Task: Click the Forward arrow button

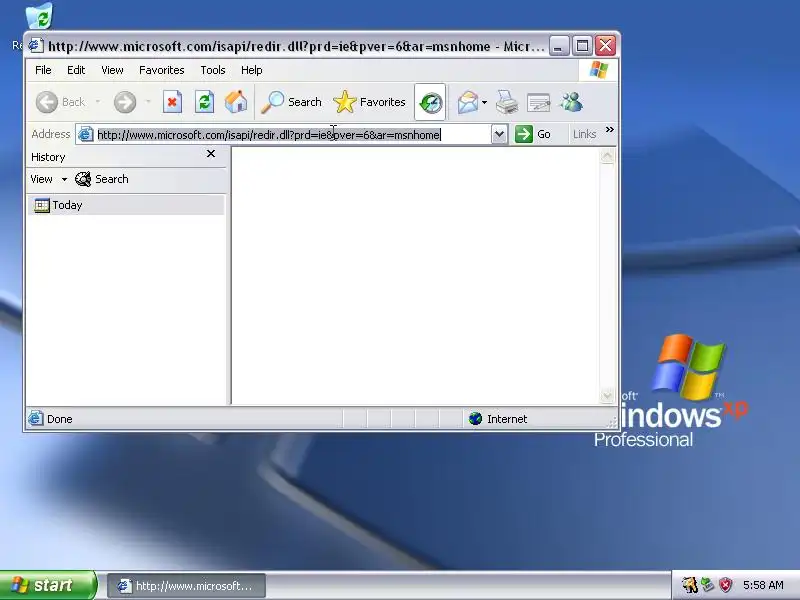Action: (x=125, y=102)
